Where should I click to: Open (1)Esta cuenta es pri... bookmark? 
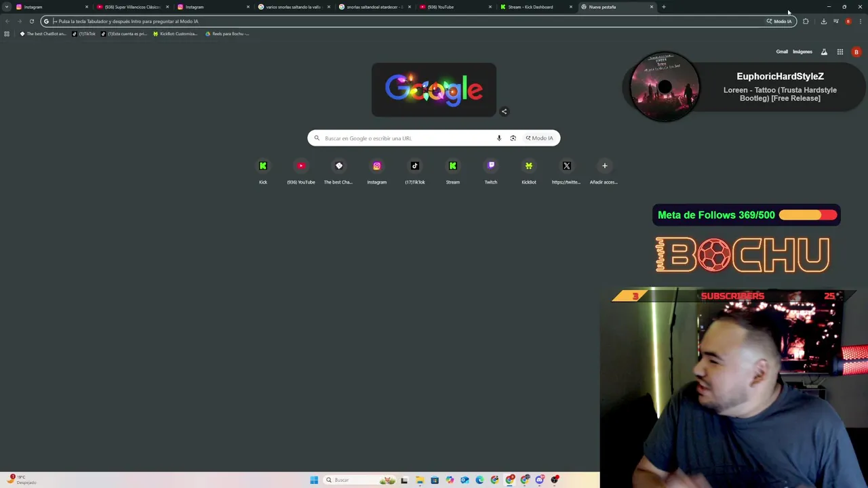pos(124,34)
